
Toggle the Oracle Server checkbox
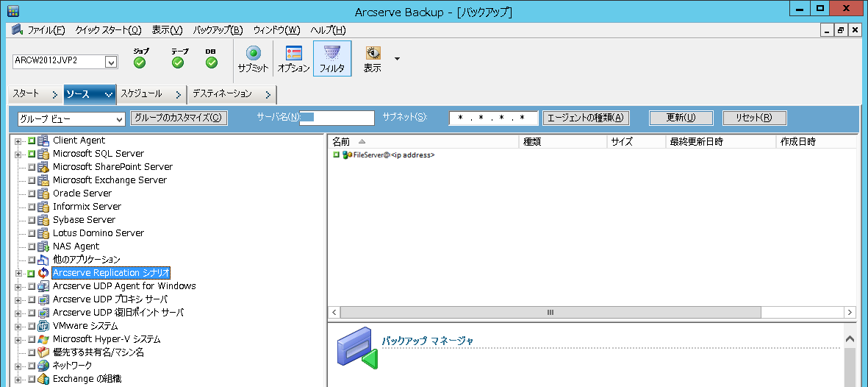[x=32, y=194]
